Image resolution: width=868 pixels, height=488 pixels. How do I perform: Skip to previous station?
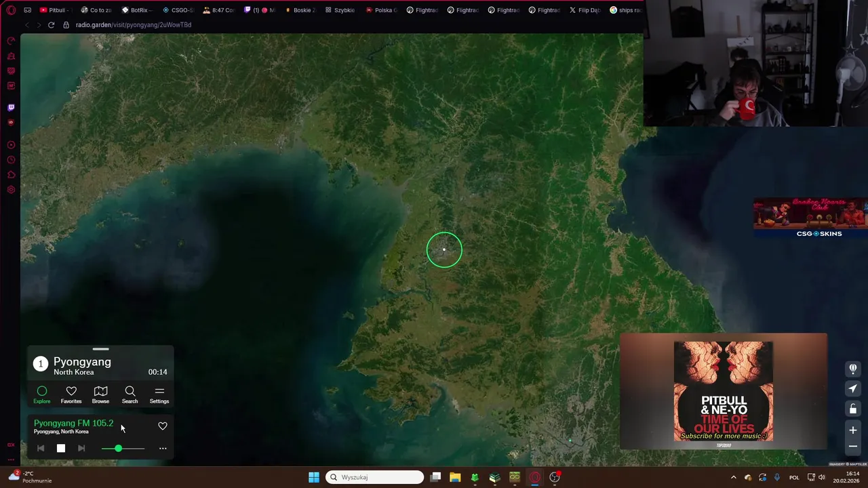pyautogui.click(x=41, y=448)
